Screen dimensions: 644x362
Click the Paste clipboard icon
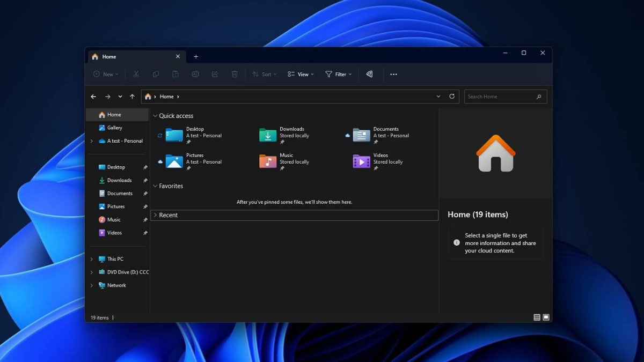point(175,75)
